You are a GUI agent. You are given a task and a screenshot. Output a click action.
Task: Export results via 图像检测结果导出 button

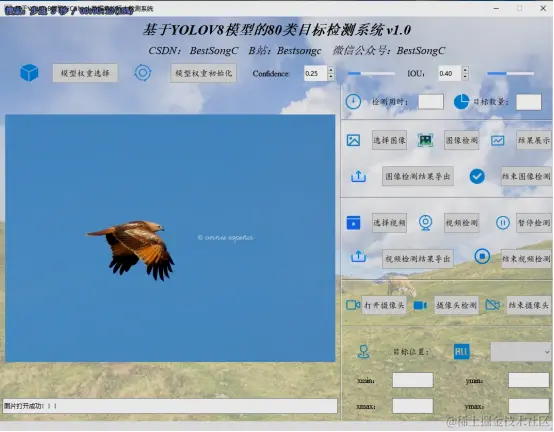(x=418, y=176)
